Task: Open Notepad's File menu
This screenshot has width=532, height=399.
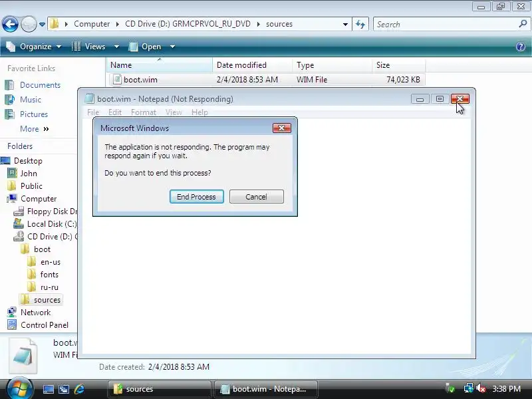Action: [x=93, y=112]
